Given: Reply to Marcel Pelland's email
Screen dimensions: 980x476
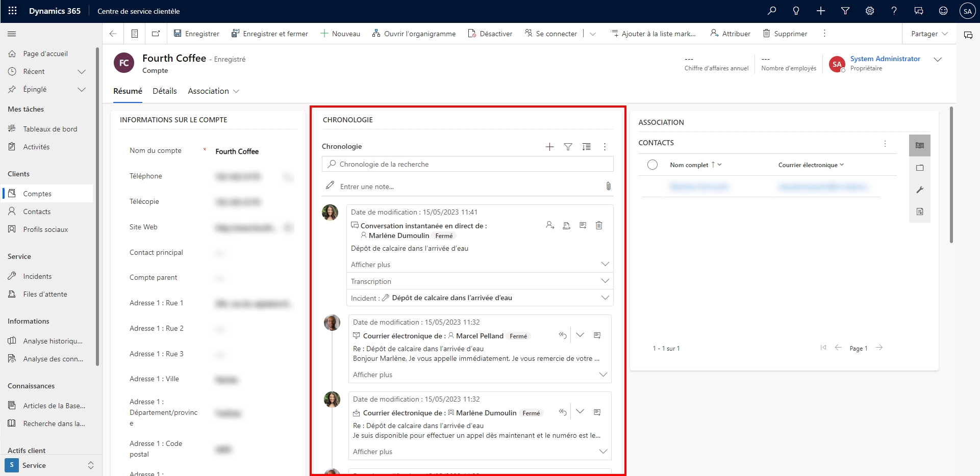Looking at the screenshot, I should [563, 335].
